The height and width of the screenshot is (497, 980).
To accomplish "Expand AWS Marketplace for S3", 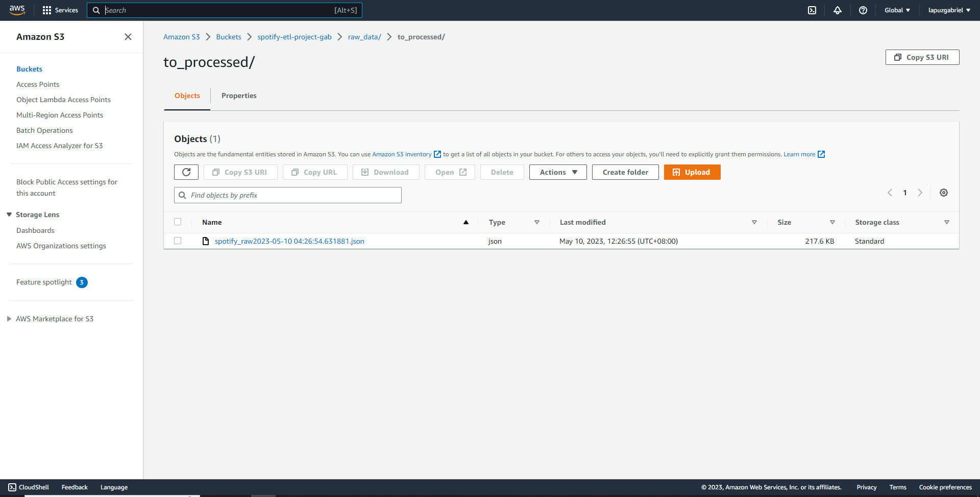I will tap(9, 319).
